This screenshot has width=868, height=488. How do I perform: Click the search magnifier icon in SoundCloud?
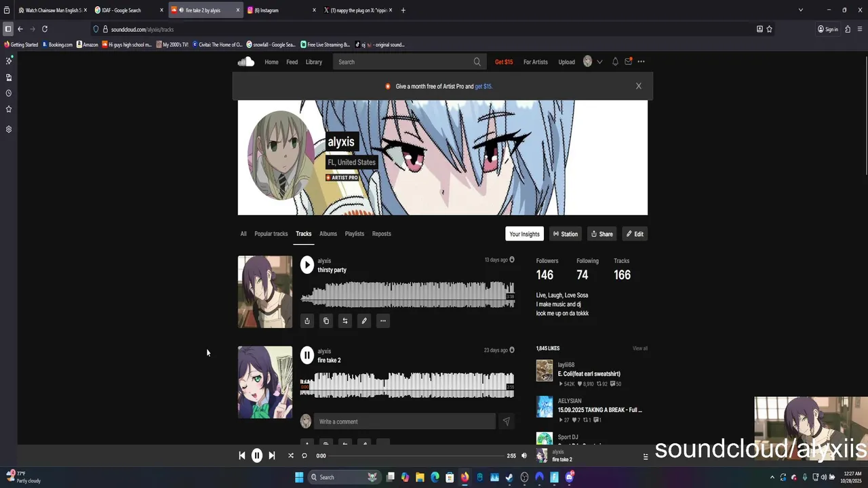[477, 62]
